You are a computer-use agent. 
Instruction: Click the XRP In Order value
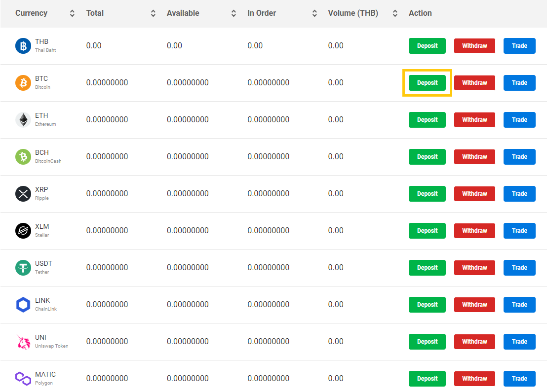coord(268,193)
